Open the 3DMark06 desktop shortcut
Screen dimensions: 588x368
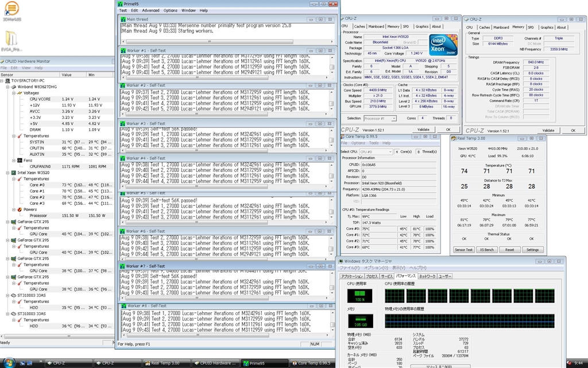(10, 9)
